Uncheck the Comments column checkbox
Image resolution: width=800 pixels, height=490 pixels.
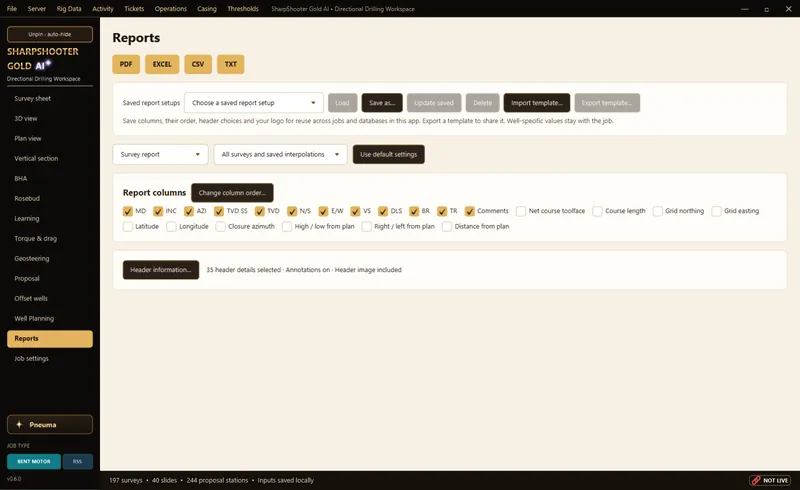point(469,211)
